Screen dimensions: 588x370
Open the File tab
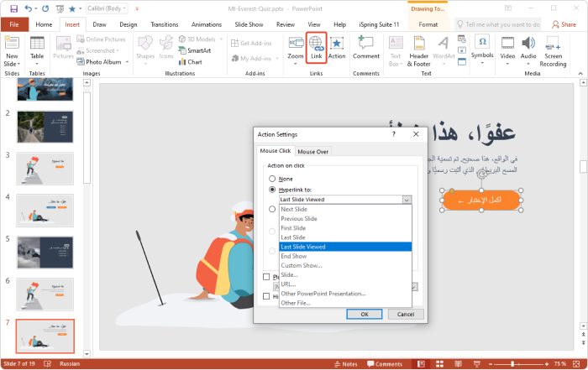(x=14, y=24)
